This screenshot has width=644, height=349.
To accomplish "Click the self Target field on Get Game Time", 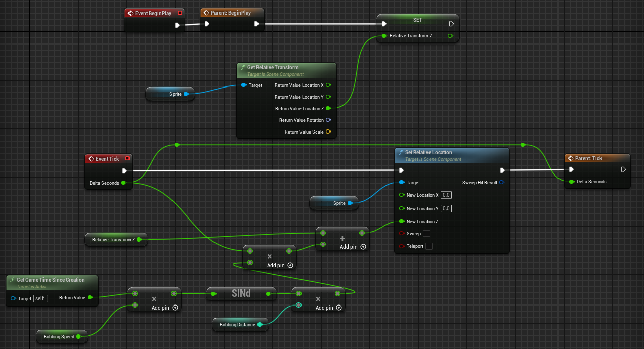I will (x=40, y=298).
